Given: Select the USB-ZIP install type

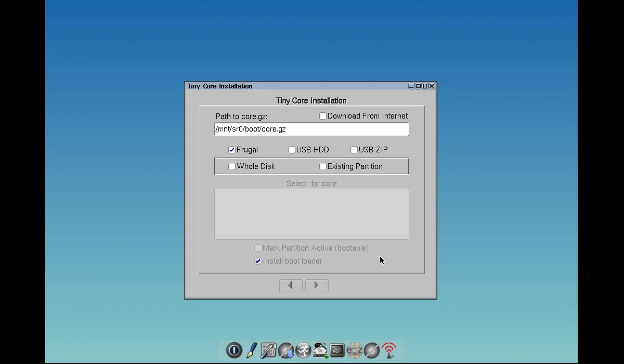Looking at the screenshot, I should pos(354,150).
